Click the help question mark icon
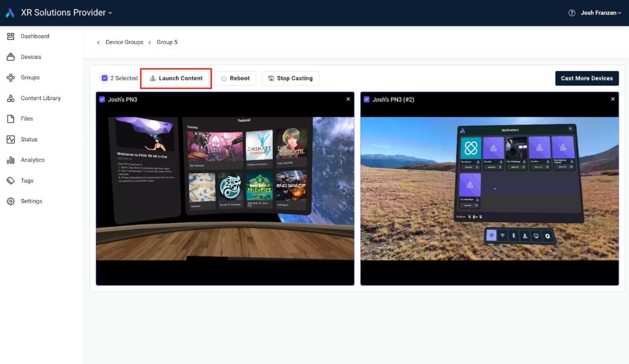 pos(571,12)
